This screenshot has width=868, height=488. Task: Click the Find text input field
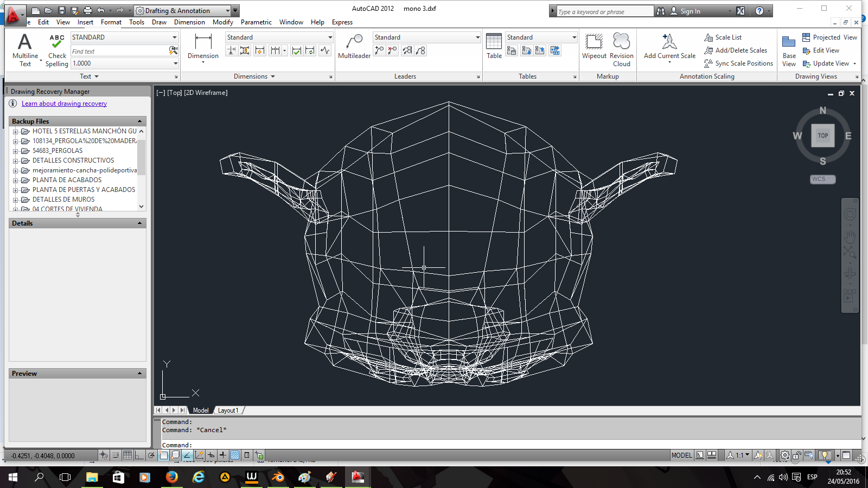pos(119,52)
